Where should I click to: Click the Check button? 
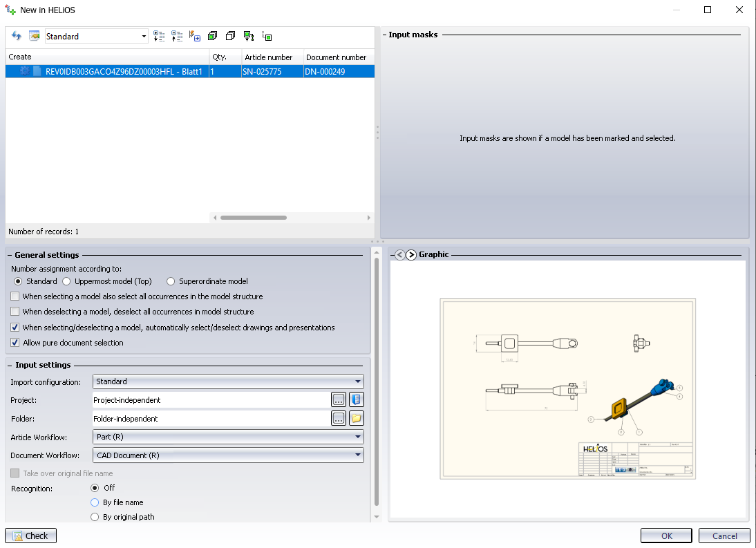tap(30, 536)
